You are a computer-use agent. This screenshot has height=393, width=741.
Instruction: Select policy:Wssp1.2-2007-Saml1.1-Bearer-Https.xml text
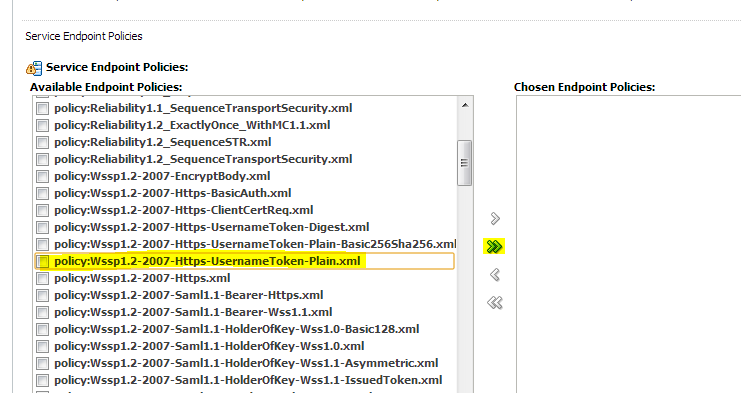point(189,295)
